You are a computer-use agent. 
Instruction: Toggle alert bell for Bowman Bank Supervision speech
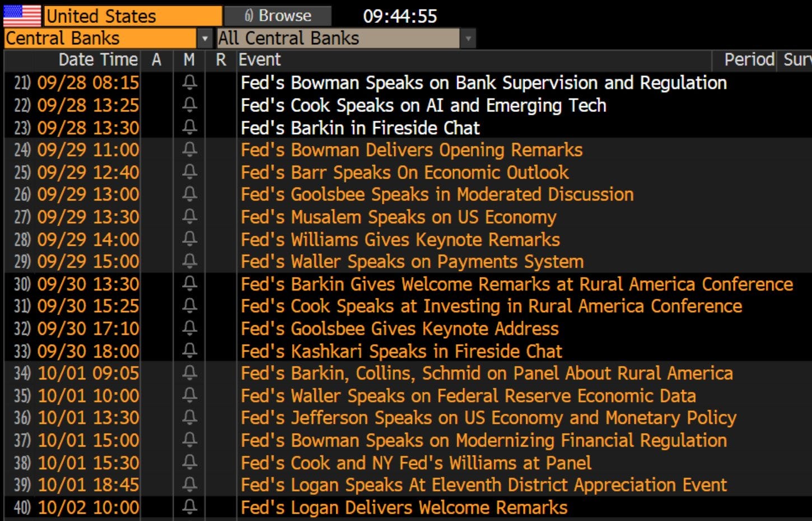[x=189, y=83]
